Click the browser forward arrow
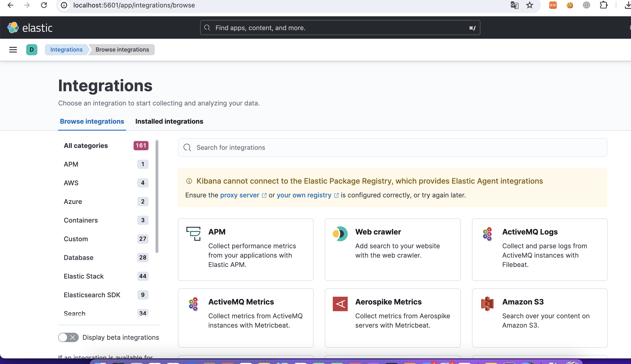Screen dimensions: 631x364 27,5
